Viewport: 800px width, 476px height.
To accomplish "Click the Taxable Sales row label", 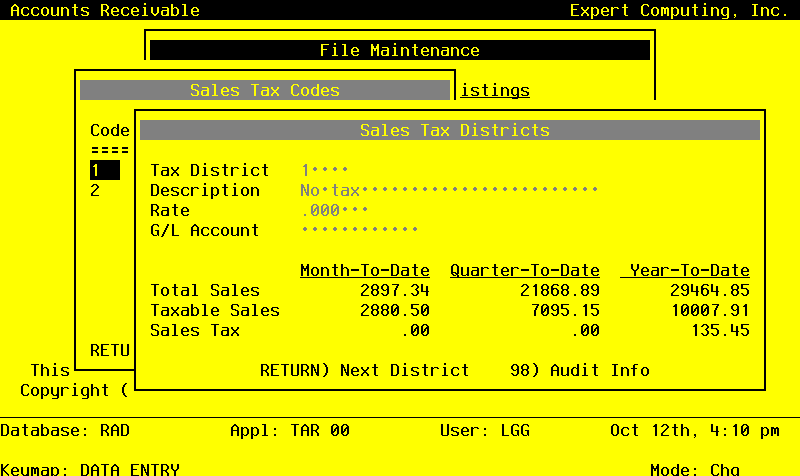I will point(215,310).
